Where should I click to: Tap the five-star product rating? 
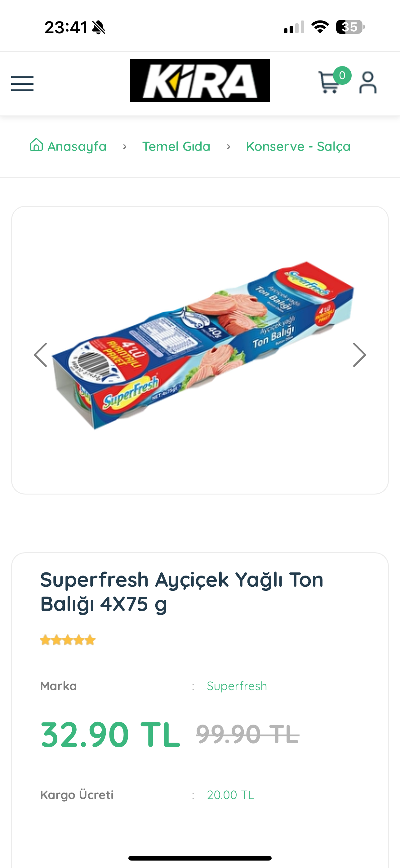[x=68, y=640]
